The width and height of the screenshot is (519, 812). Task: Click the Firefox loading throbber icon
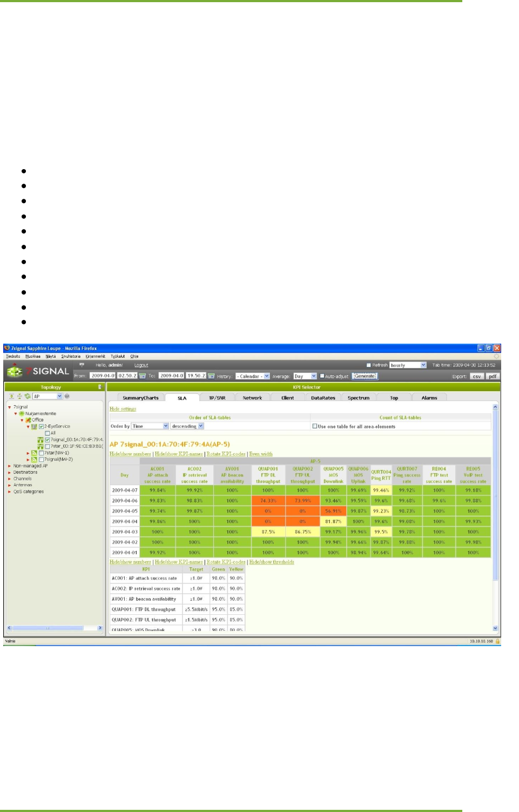(x=496, y=356)
